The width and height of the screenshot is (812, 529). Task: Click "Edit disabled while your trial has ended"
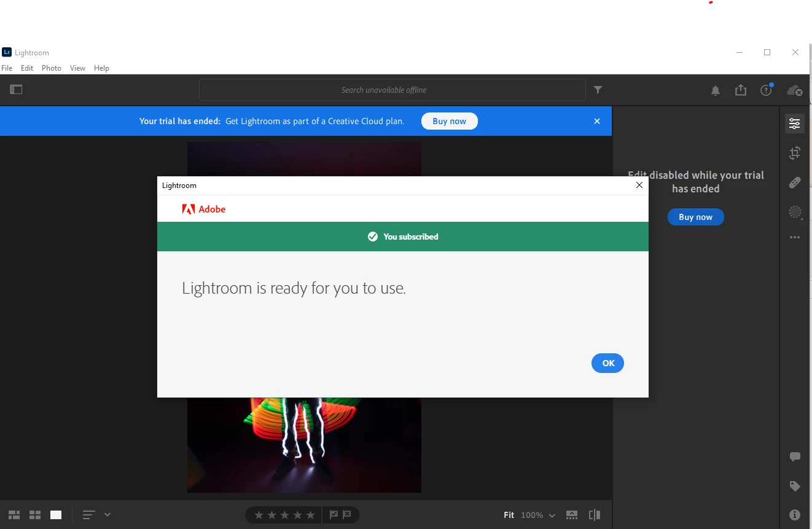point(695,182)
